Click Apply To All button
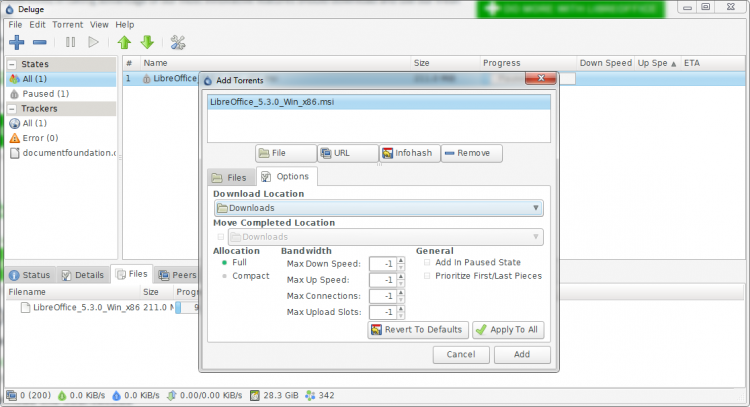The width and height of the screenshot is (750, 407). [508, 330]
